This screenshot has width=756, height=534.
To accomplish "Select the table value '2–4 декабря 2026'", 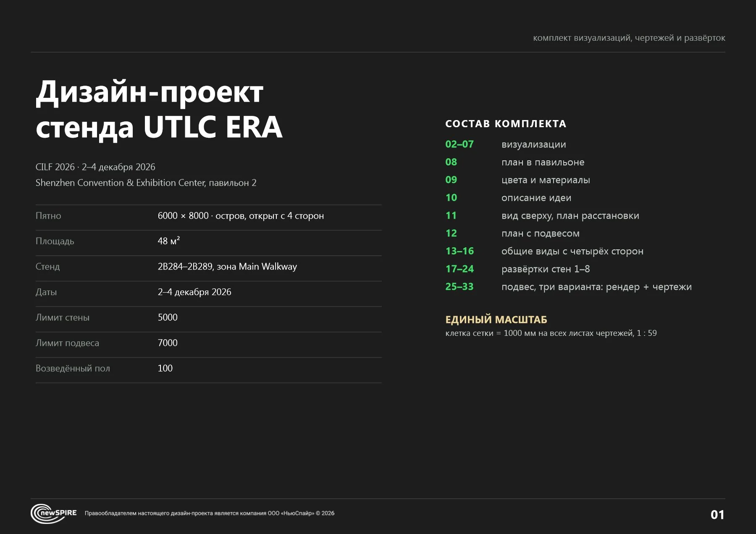I will pyautogui.click(x=194, y=292).
